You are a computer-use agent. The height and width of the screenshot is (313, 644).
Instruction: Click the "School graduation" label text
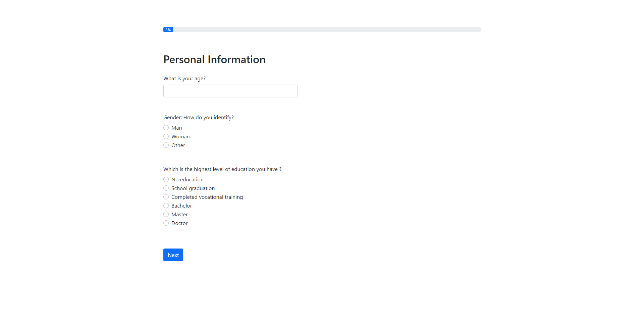pyautogui.click(x=193, y=188)
